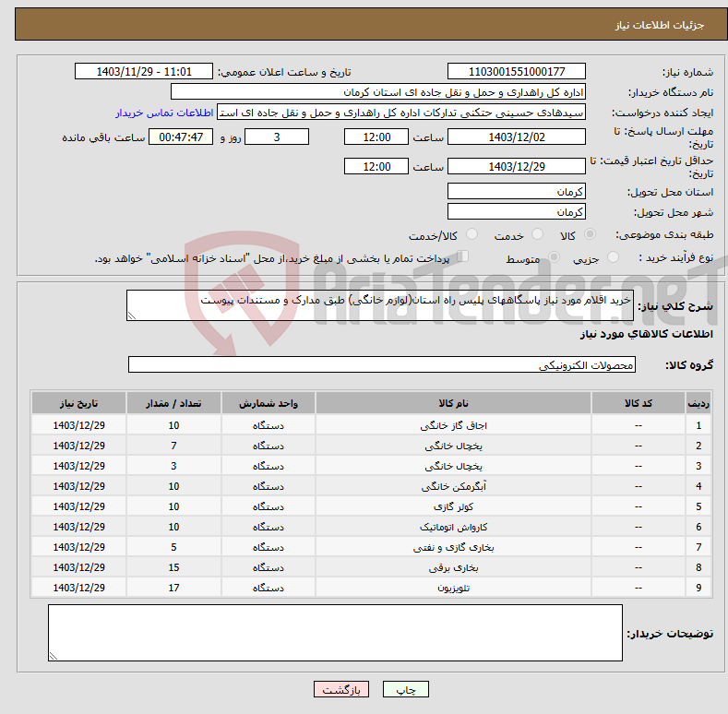The width and height of the screenshot is (728, 714).
Task: Click the چاپ print button
Action: pos(406,689)
